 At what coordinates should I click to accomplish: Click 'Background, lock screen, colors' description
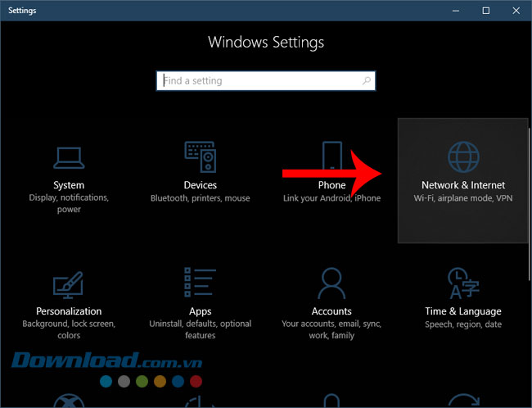[69, 329]
